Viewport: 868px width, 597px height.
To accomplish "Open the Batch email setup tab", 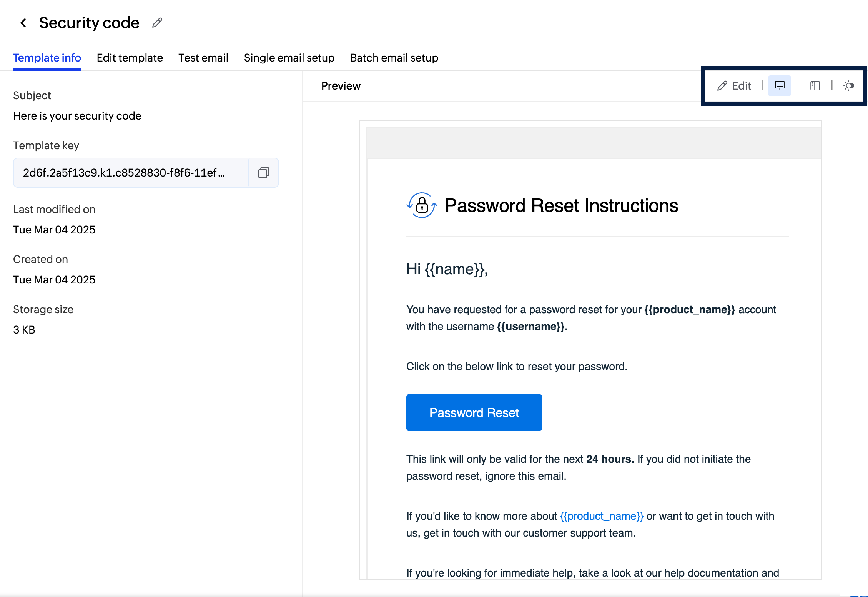I will point(394,58).
